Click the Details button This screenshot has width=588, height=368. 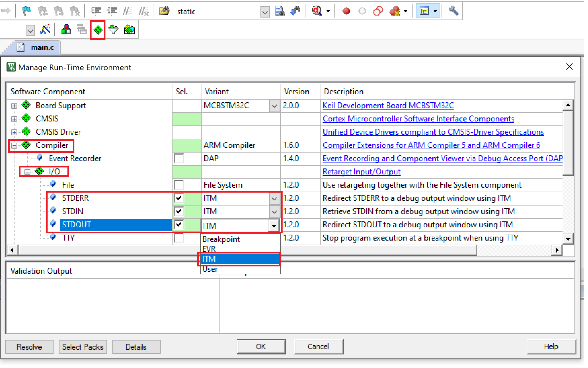[136, 347]
